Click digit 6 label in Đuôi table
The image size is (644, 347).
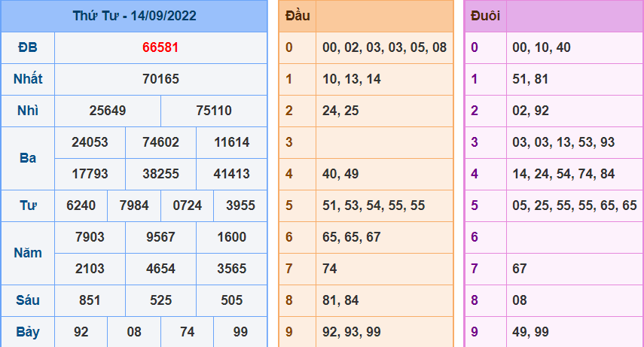[475, 237]
